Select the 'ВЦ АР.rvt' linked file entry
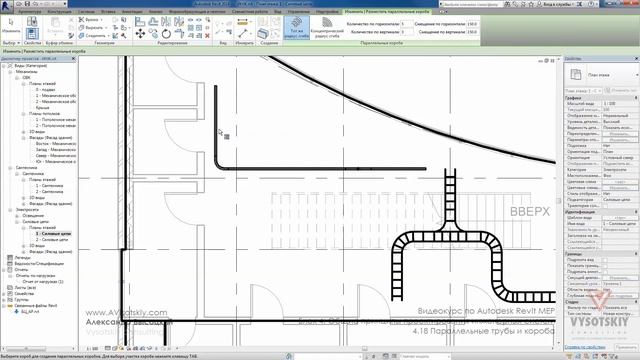The image size is (640, 360). 30,312
